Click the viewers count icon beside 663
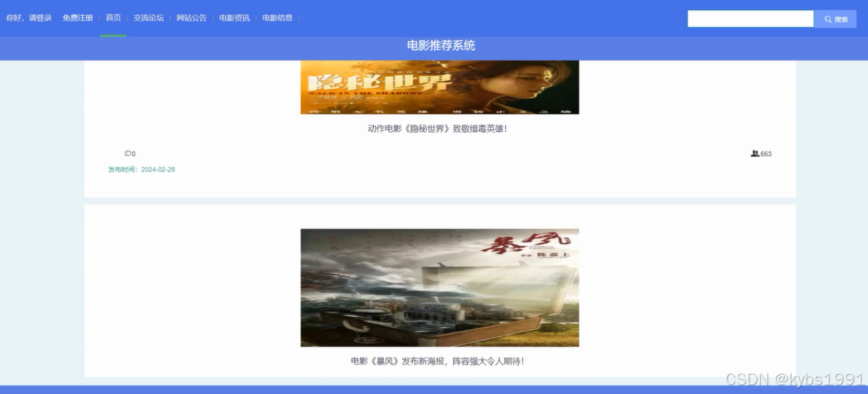This screenshot has width=868, height=394. pyautogui.click(x=755, y=153)
